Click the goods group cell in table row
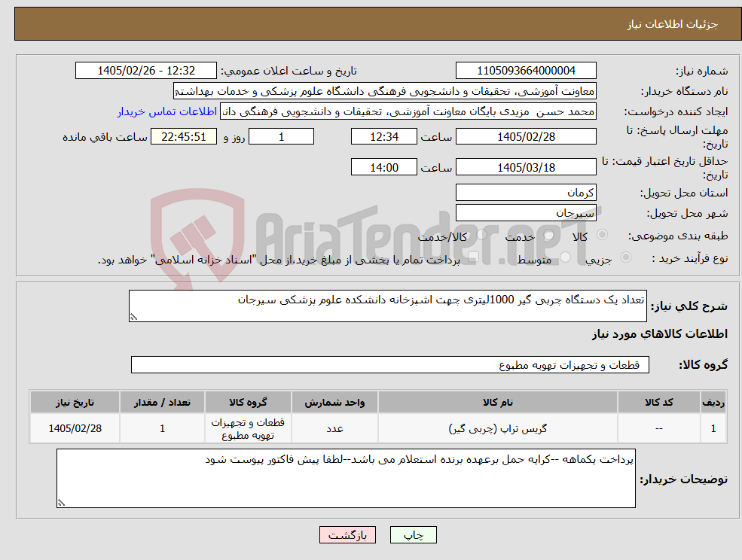The width and height of the screenshot is (742, 560). tap(248, 428)
